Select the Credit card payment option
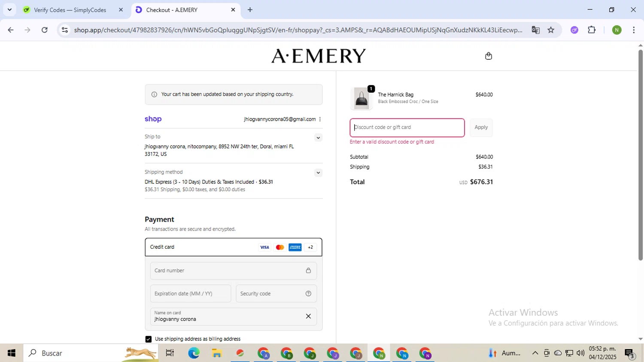This screenshot has width=644, height=362. 234,247
